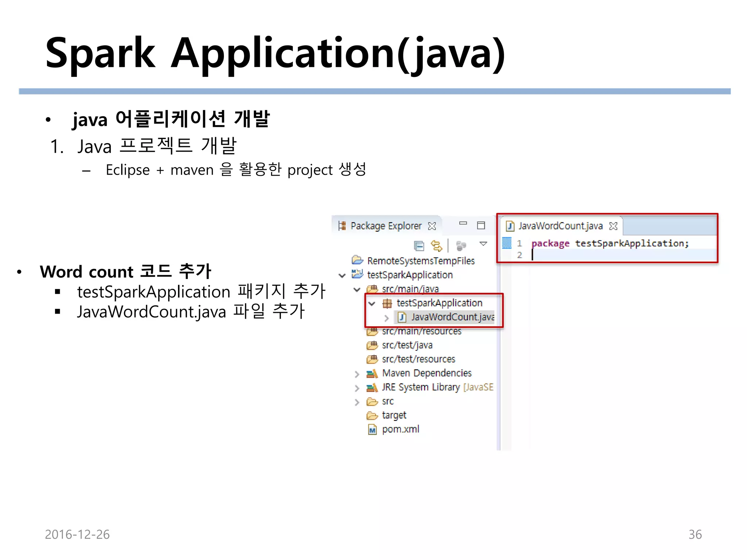Select the target folder
747x560 pixels.
[394, 416]
